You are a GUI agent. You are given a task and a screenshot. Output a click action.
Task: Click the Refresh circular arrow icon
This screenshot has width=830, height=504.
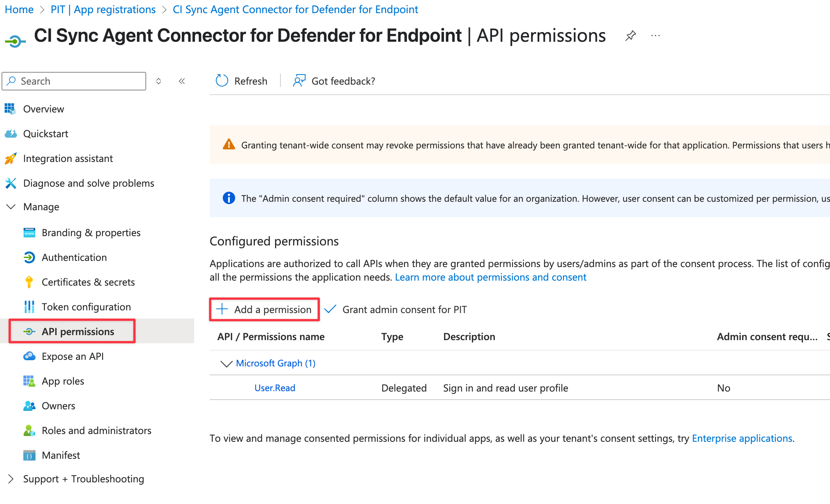(x=222, y=81)
